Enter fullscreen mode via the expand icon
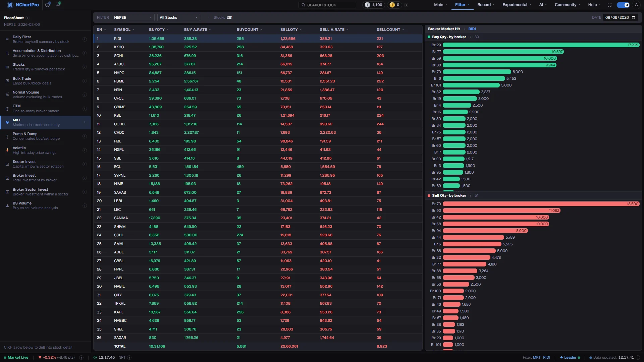The width and height of the screenshot is (644, 362). click(609, 5)
